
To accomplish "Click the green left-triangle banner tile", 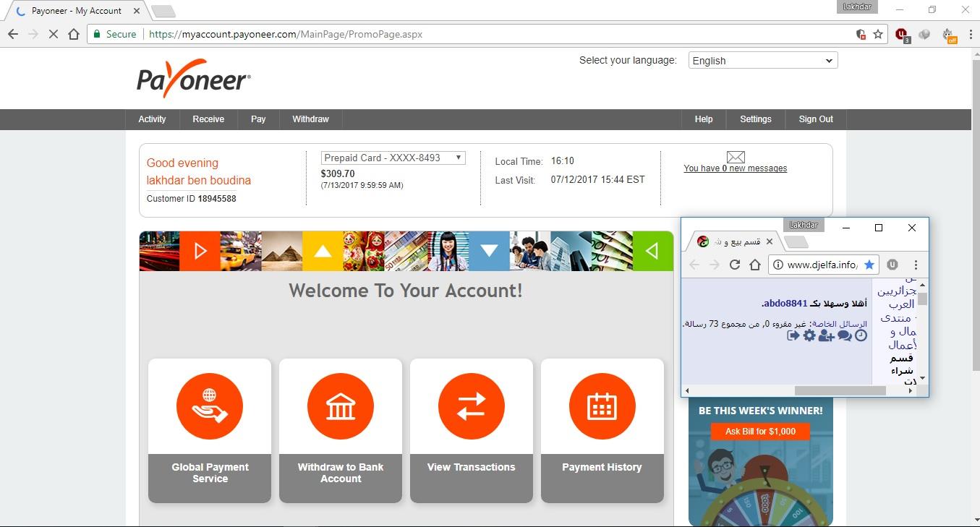I will 652,251.
